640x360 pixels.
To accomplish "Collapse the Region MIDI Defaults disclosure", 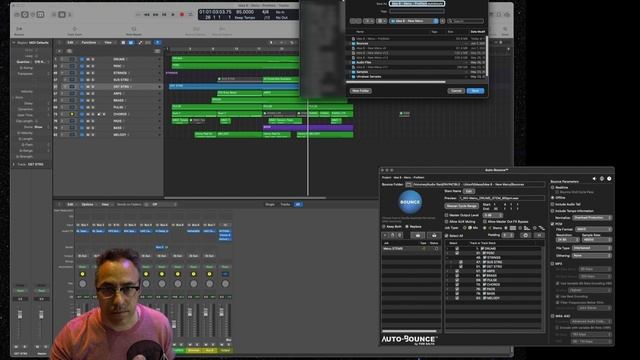I will tap(14, 42).
